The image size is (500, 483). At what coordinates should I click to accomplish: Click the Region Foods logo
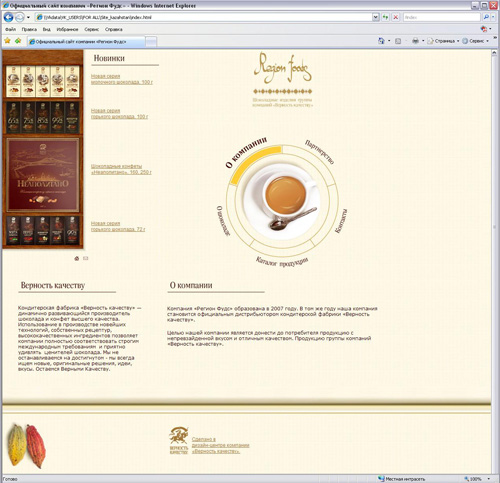pos(283,68)
